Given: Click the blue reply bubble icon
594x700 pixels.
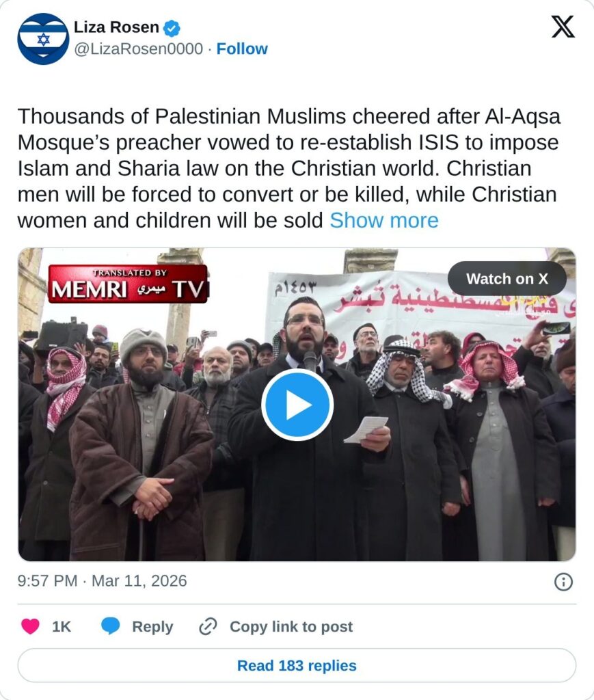Looking at the screenshot, I should point(110,626).
